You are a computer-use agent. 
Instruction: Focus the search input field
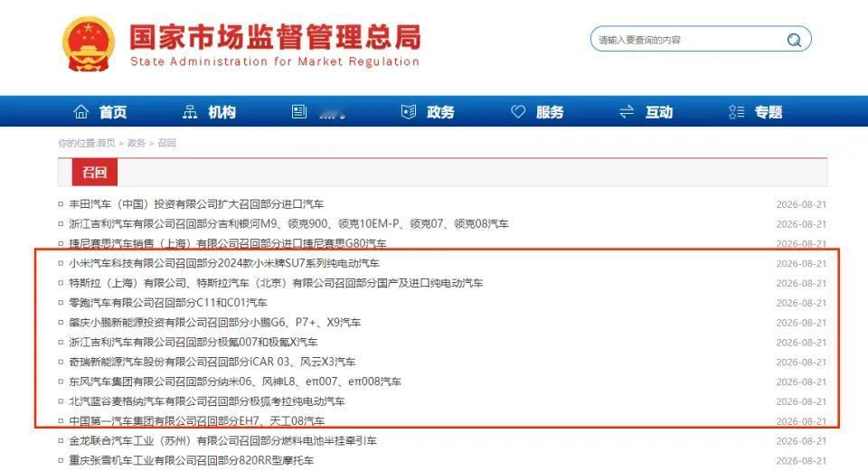689,40
